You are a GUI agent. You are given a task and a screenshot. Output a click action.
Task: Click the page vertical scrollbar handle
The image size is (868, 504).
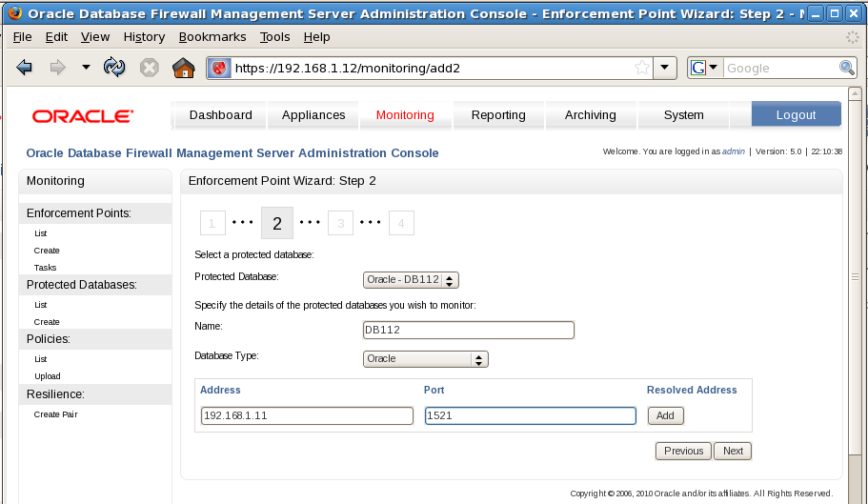coord(855,276)
